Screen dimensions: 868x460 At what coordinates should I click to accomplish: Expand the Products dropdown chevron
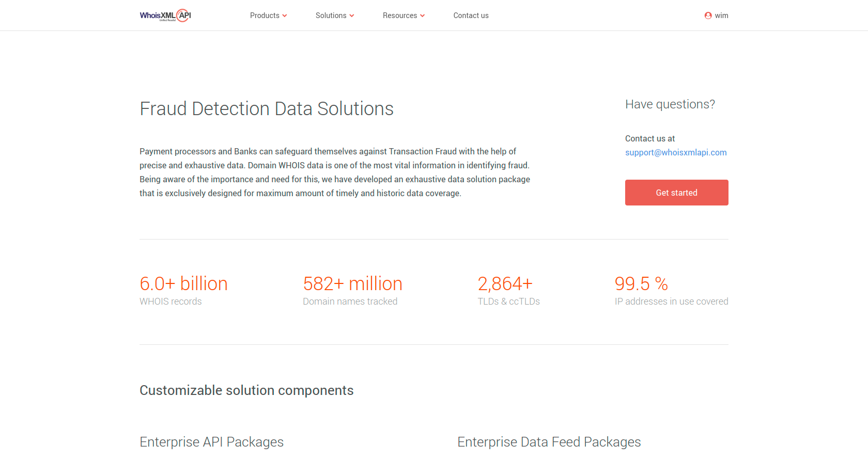(285, 16)
